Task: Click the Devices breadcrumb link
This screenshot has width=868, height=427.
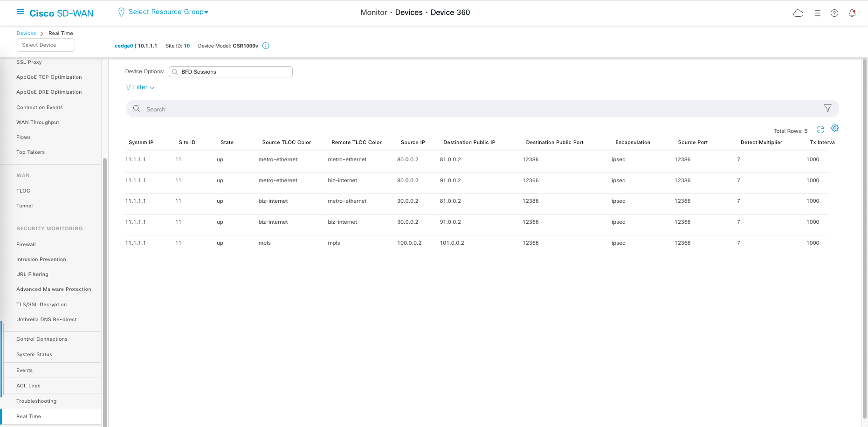Action: 26,33
